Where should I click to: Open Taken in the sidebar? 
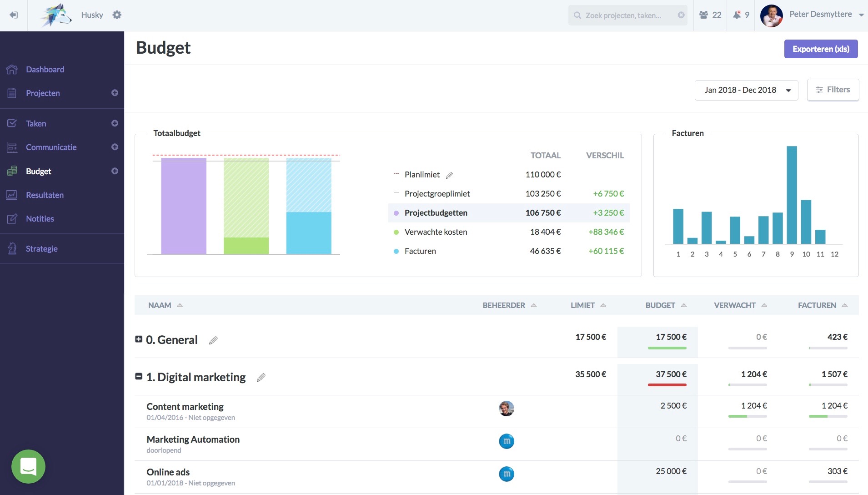click(x=36, y=124)
